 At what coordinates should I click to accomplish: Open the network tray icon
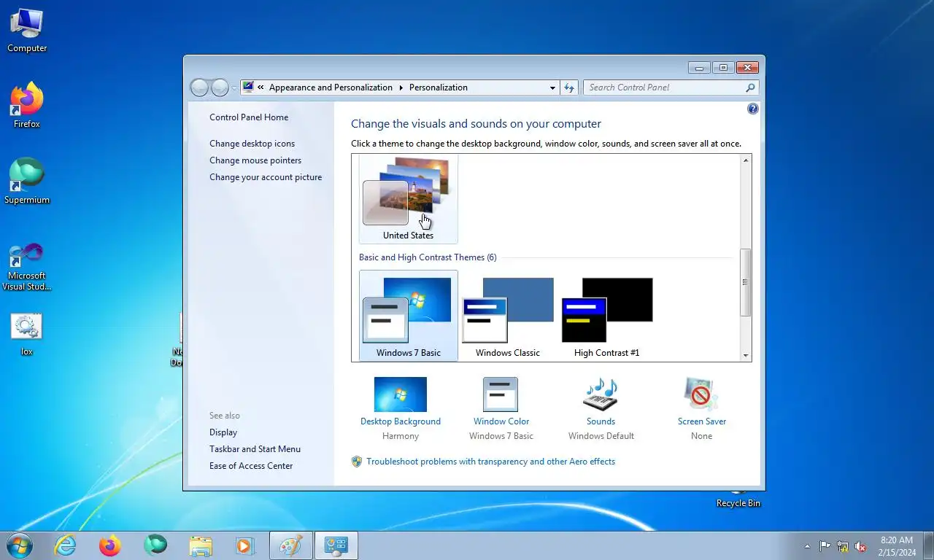click(x=843, y=545)
